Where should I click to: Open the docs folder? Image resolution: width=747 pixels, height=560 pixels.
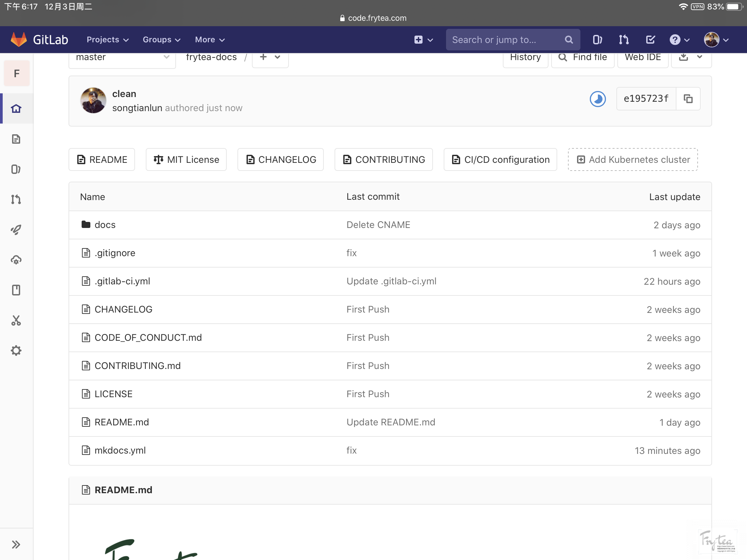click(x=105, y=225)
